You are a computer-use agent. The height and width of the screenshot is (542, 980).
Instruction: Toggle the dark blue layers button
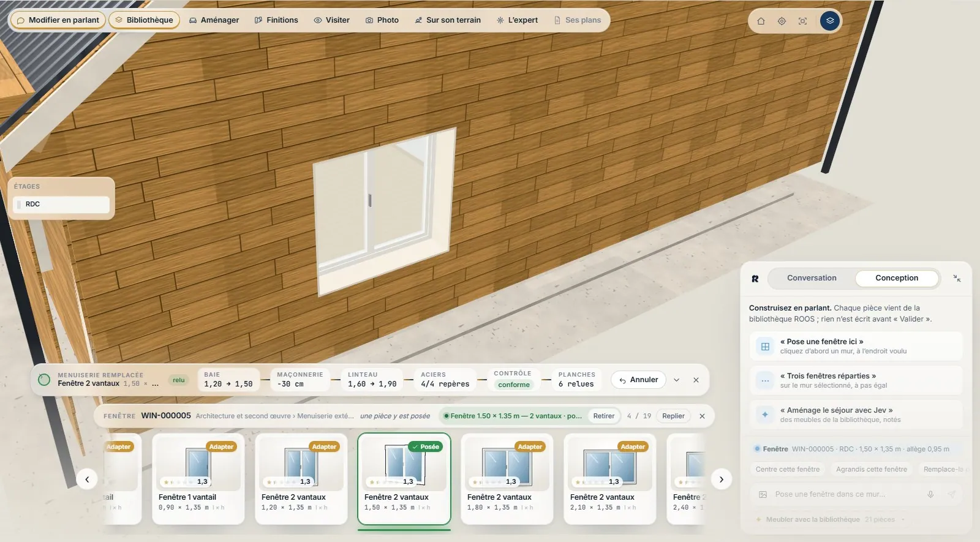(830, 21)
